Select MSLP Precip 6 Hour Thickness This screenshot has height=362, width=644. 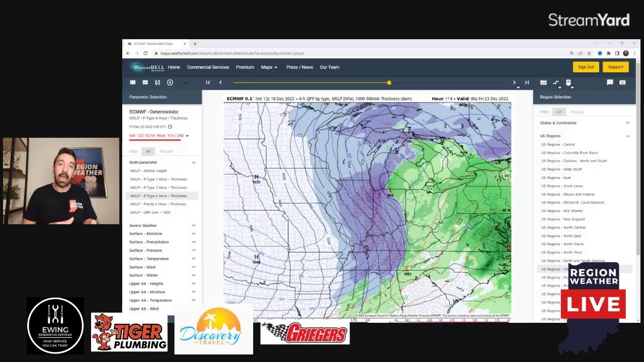(158, 204)
